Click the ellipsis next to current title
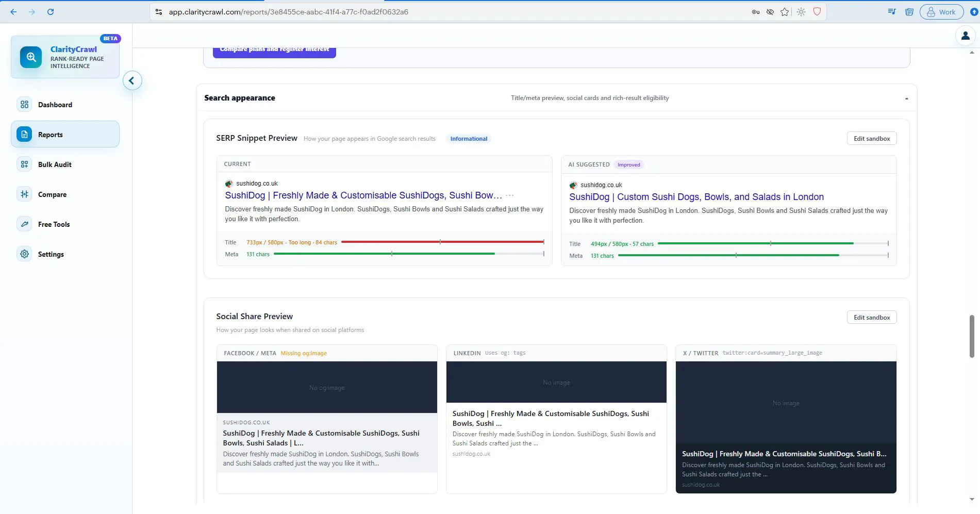 [x=509, y=195]
